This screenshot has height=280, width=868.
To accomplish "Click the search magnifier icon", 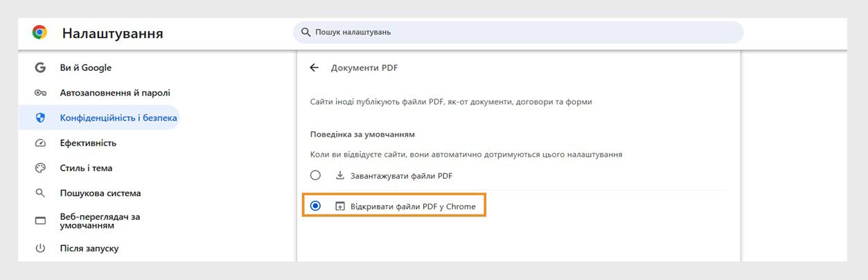I will (x=305, y=33).
